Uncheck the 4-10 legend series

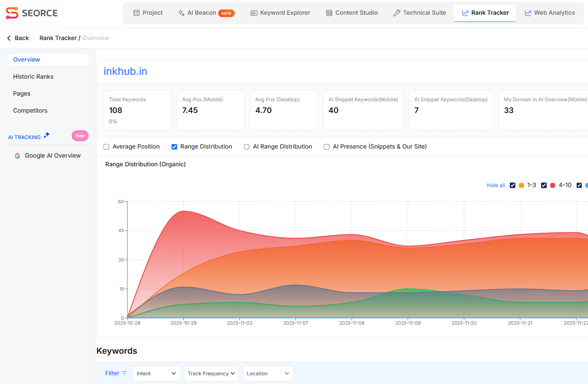pos(544,185)
